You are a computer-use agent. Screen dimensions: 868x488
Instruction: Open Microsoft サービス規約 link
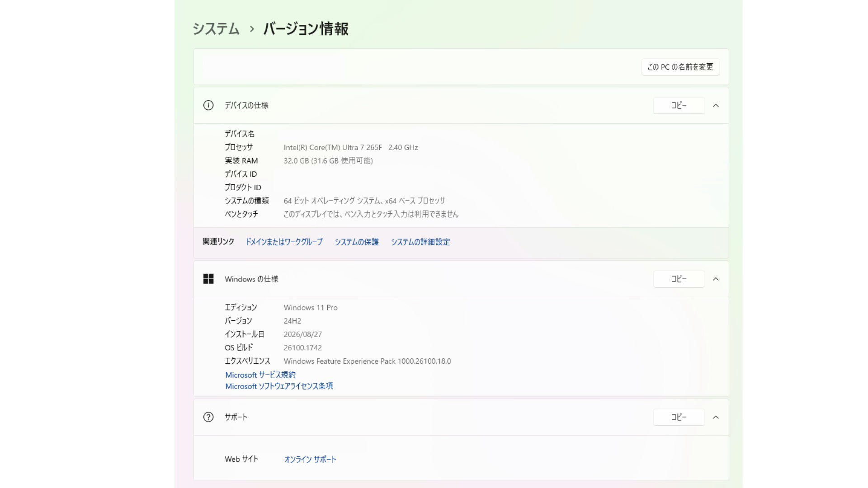coord(260,375)
